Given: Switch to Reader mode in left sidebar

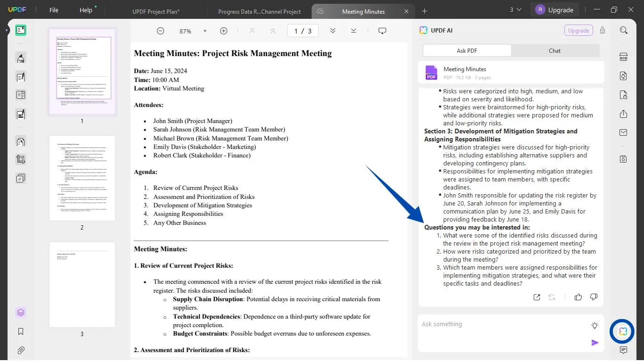Looking at the screenshot, I should point(21,31).
